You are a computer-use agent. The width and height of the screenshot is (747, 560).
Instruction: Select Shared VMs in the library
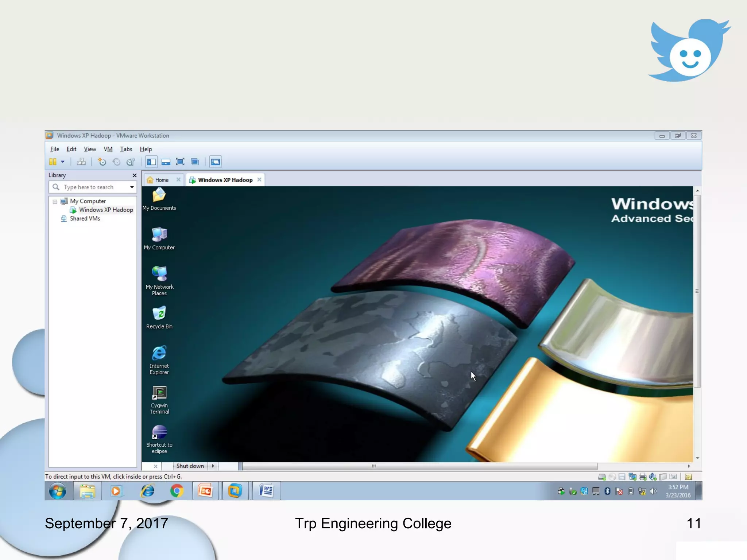point(85,218)
